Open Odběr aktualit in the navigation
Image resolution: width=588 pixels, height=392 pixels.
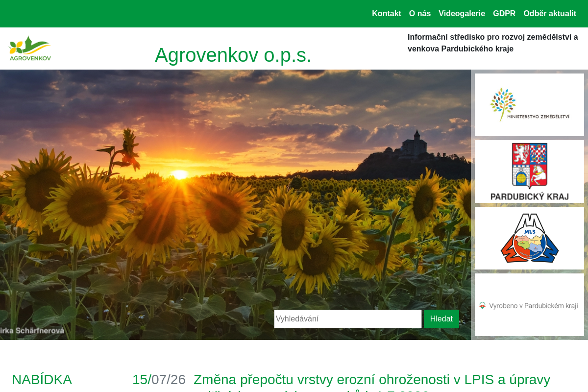pyautogui.click(x=550, y=14)
